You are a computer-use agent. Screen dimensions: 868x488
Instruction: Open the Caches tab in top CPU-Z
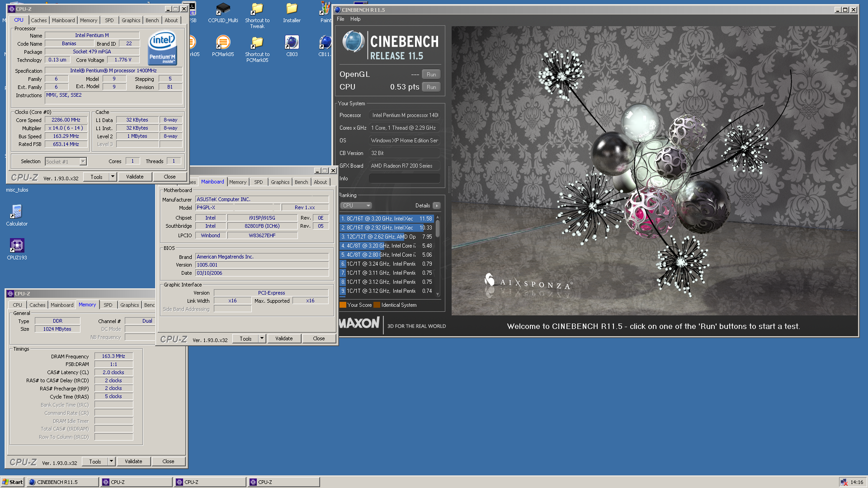pos(39,20)
